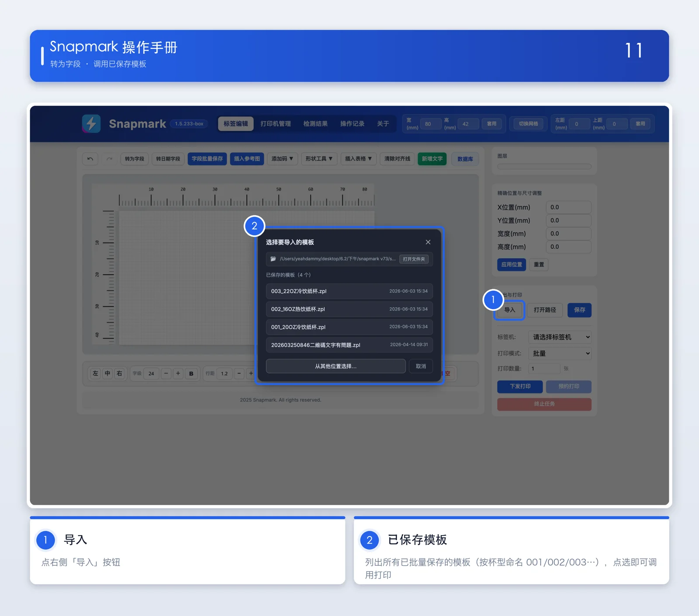699x616 pixels.
Task: Click the Snapmark lightning logo icon
Action: (x=91, y=124)
